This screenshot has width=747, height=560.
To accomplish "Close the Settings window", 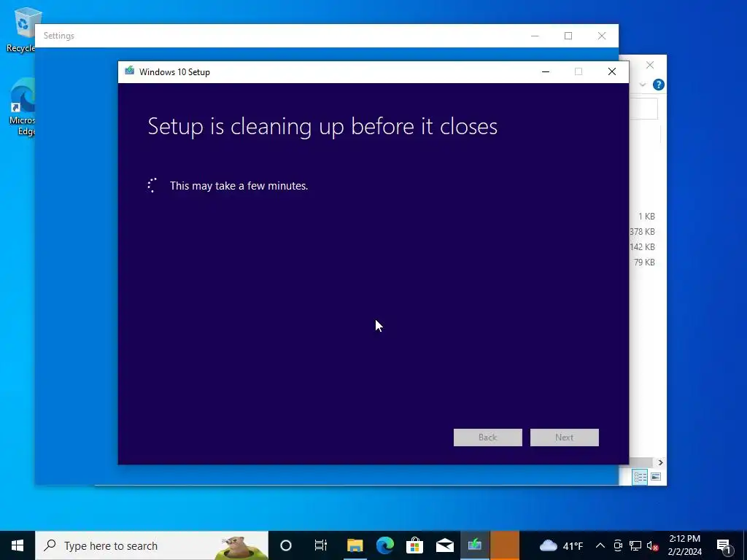I will (602, 36).
